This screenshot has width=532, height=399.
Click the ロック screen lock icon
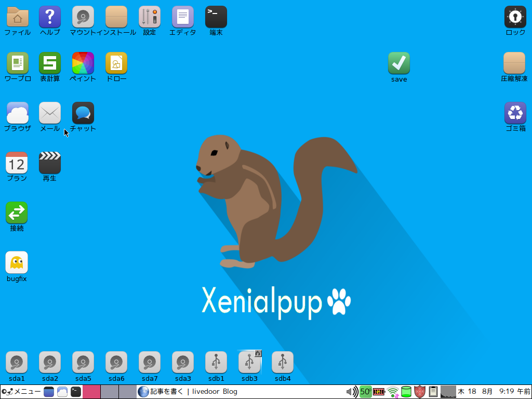click(515, 17)
